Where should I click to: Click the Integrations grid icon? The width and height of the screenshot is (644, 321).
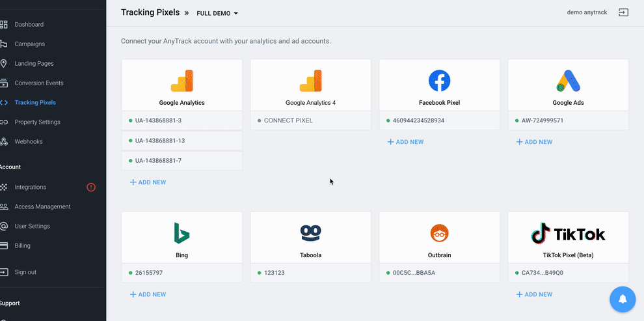(x=4, y=187)
